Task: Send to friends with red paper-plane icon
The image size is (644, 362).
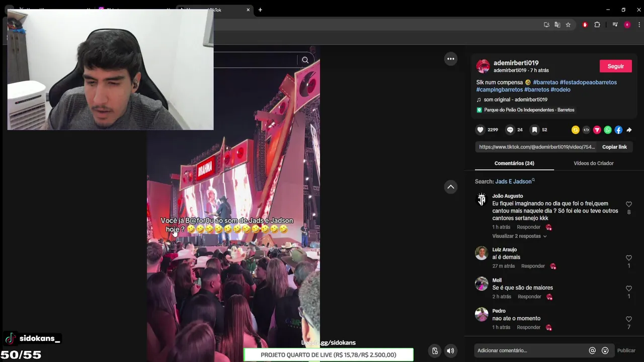Action: coord(597,130)
